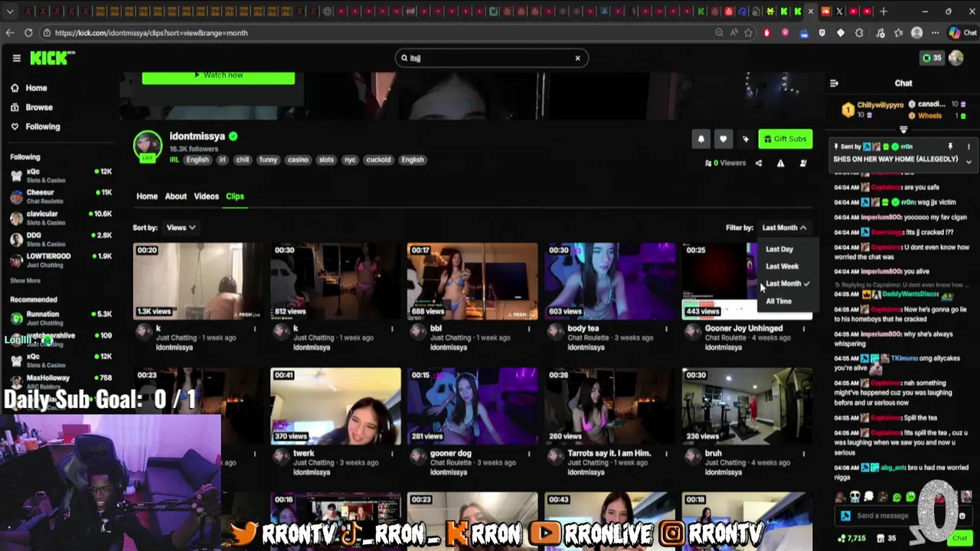Open options menu for 'bruh' clip
Image resolution: width=980 pixels, height=551 pixels.
click(804, 454)
